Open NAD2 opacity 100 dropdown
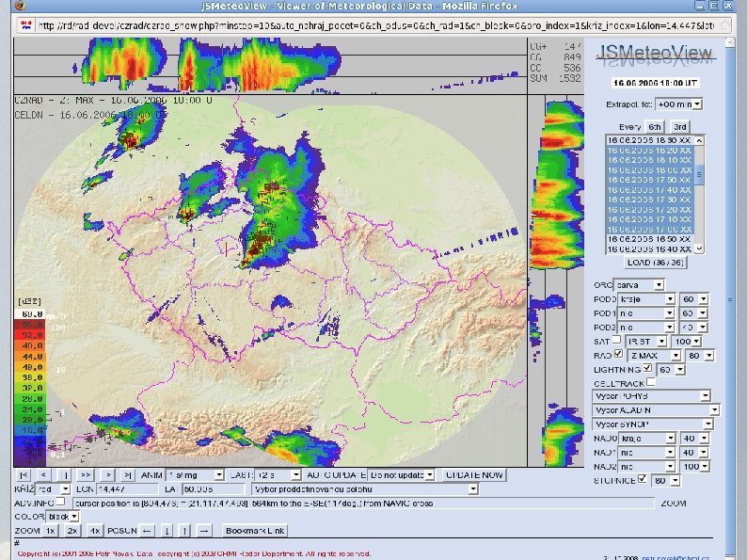 tap(695, 466)
